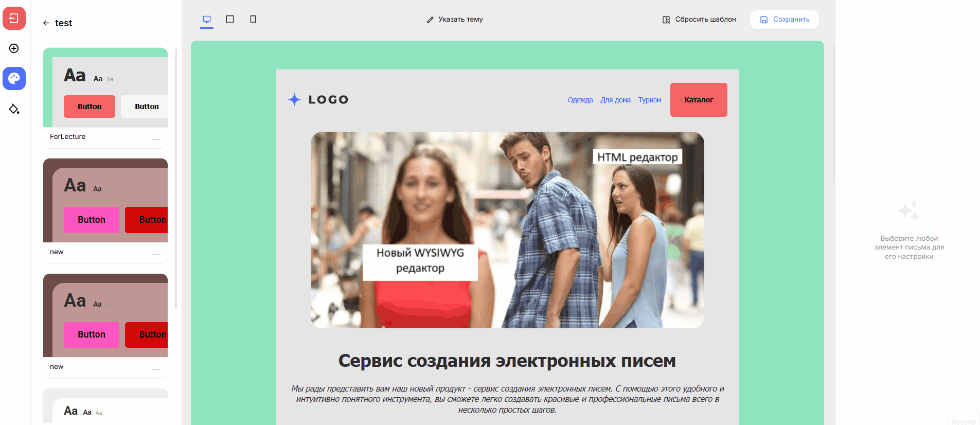Screen dimensions: 980x425
Task: Switch to tablet preview mode
Action: pos(230,20)
